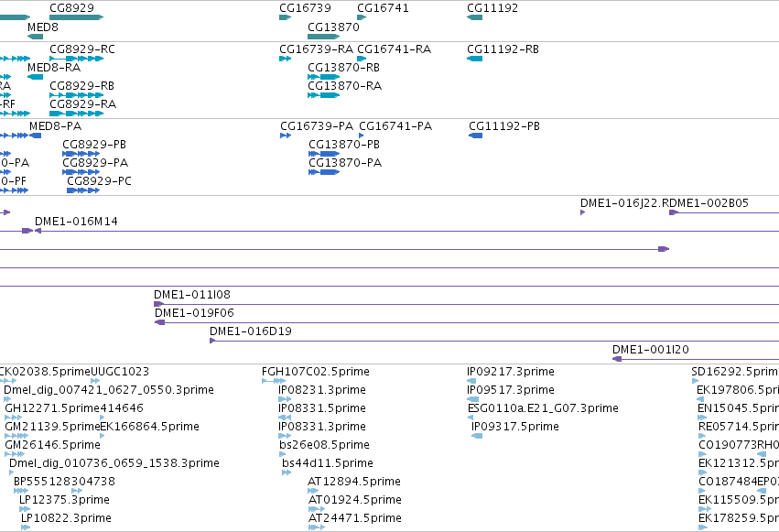
Task: Click the GH12271.5prime EST label
Action: (x=53, y=408)
